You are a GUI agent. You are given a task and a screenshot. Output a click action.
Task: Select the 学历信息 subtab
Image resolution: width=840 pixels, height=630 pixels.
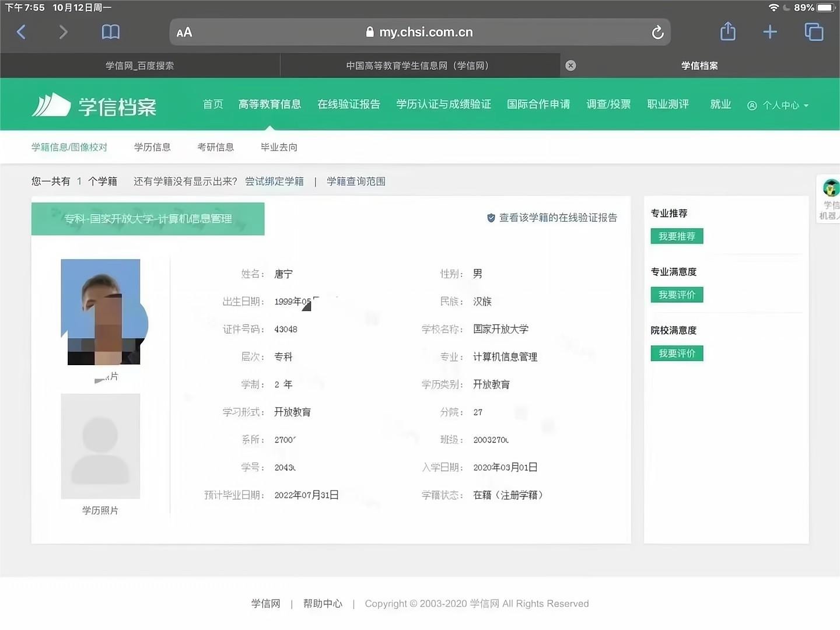tap(152, 147)
